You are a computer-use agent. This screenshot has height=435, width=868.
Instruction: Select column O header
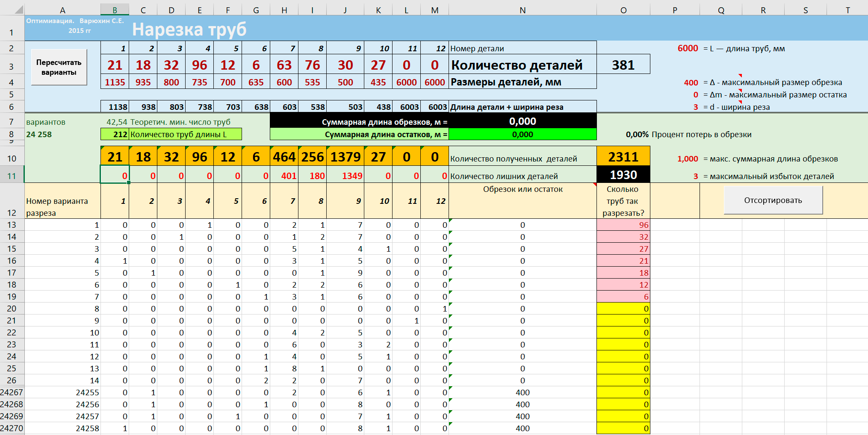623,10
